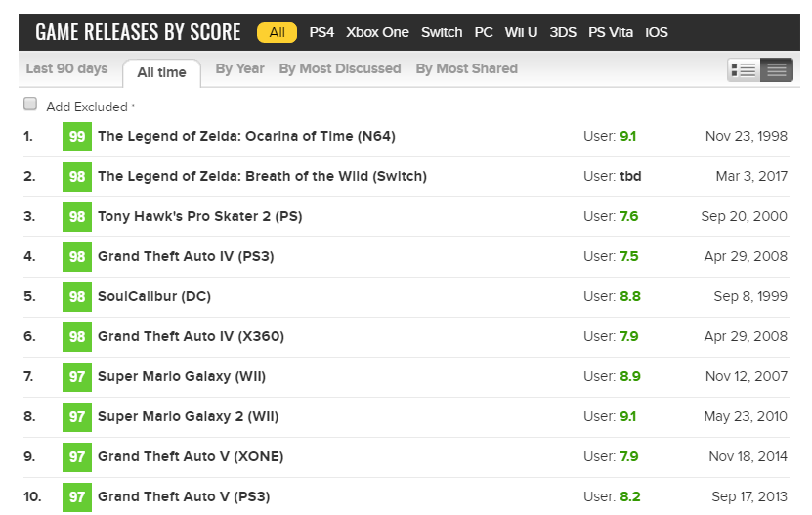Click the 98 score badge beside SoulCalibur
The height and width of the screenshot is (515, 812).
pos(77,297)
